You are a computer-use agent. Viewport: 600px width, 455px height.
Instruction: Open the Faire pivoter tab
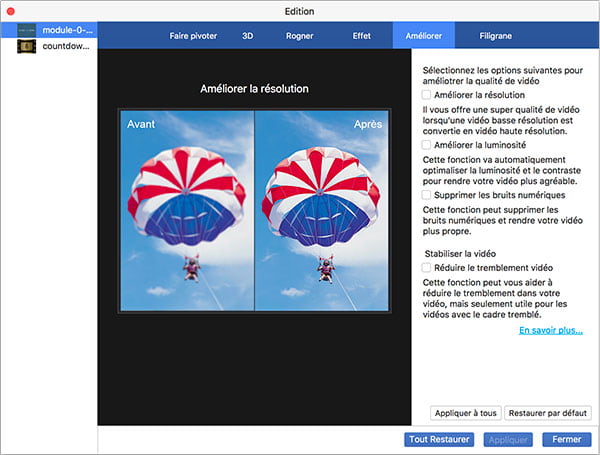point(193,35)
